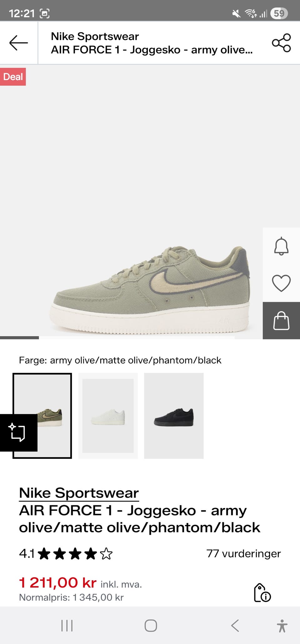
Task: Open the accessibility shortcut icon
Action: click(282, 626)
